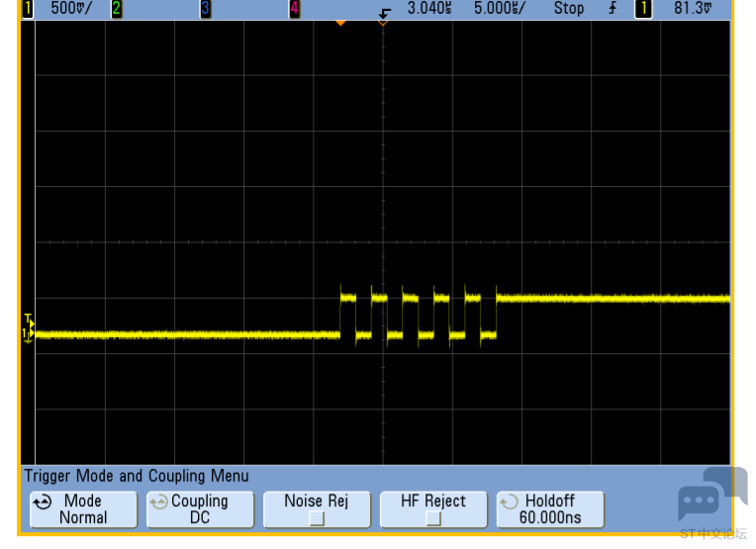
Task: Toggle the Noise Rej checkbox
Action: click(317, 518)
